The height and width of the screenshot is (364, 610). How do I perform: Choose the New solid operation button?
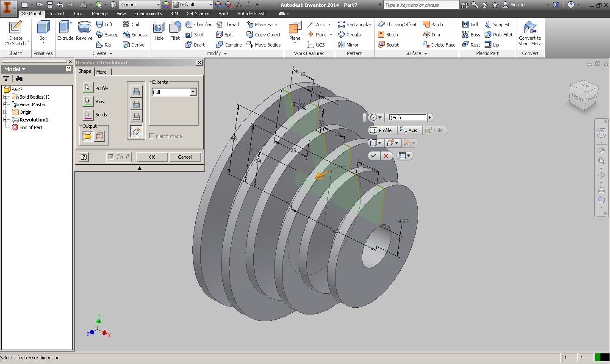[x=136, y=132]
